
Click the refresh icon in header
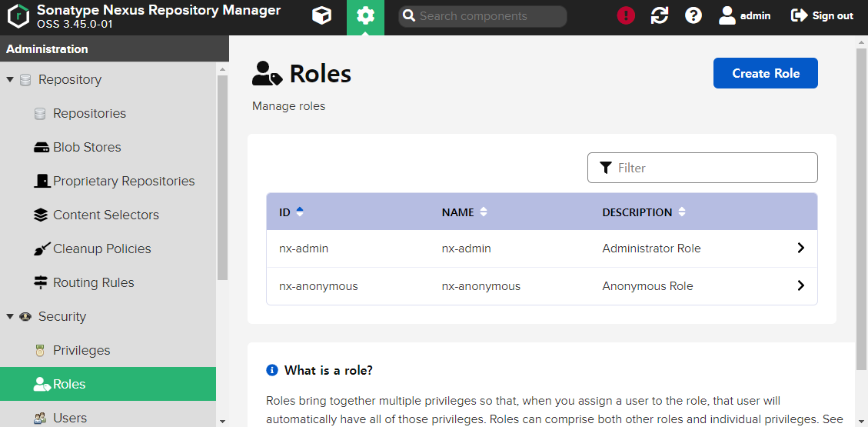660,15
